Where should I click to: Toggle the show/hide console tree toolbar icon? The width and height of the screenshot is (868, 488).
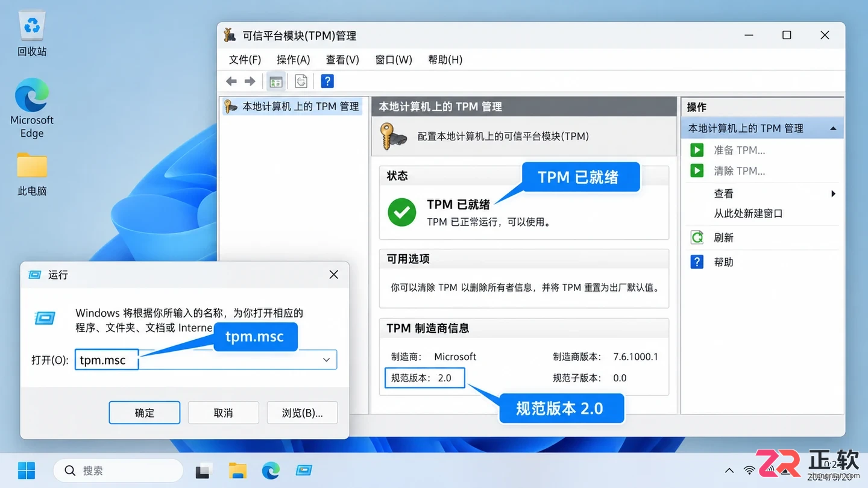pos(276,81)
